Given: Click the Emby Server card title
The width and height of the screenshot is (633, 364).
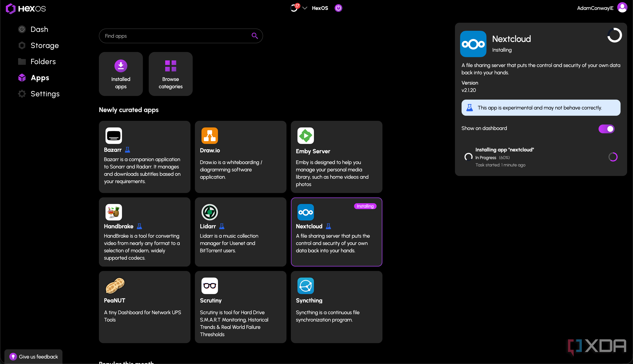Looking at the screenshot, I should point(313,151).
